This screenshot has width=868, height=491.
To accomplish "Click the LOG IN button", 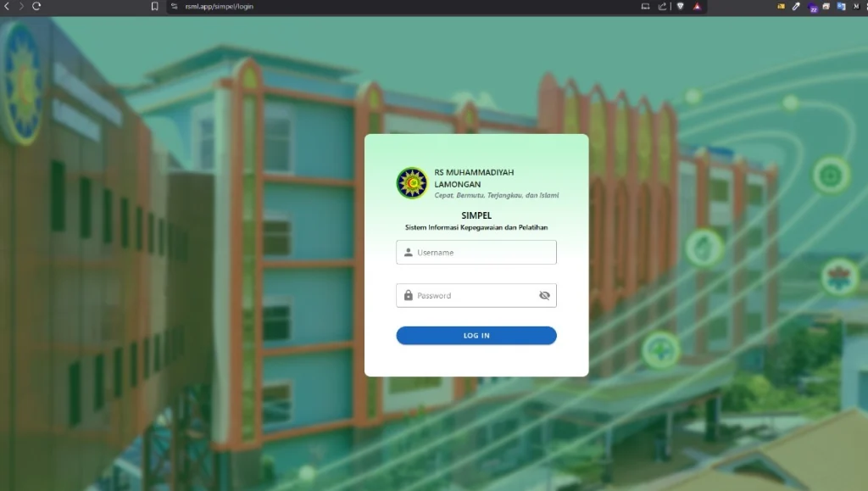I will 476,335.
